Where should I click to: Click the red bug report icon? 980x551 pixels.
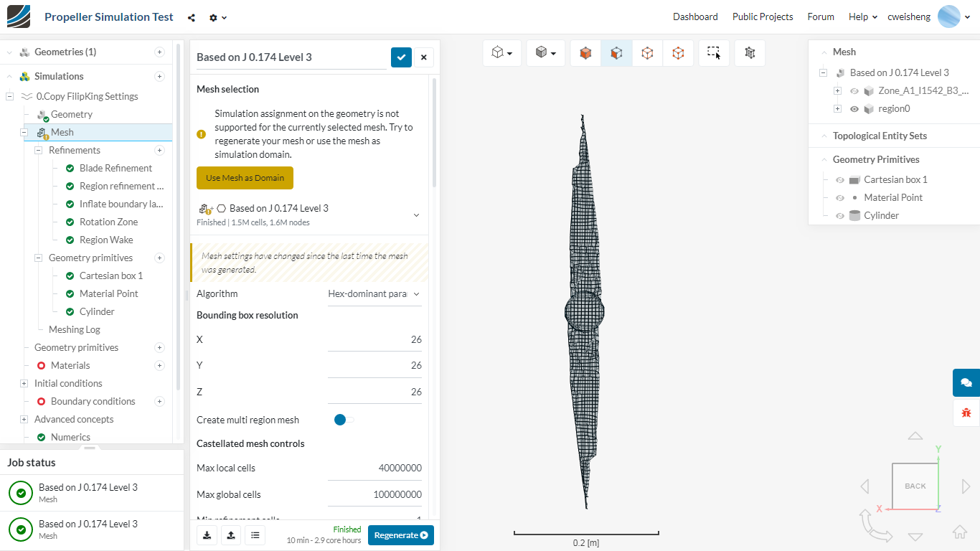click(x=966, y=413)
